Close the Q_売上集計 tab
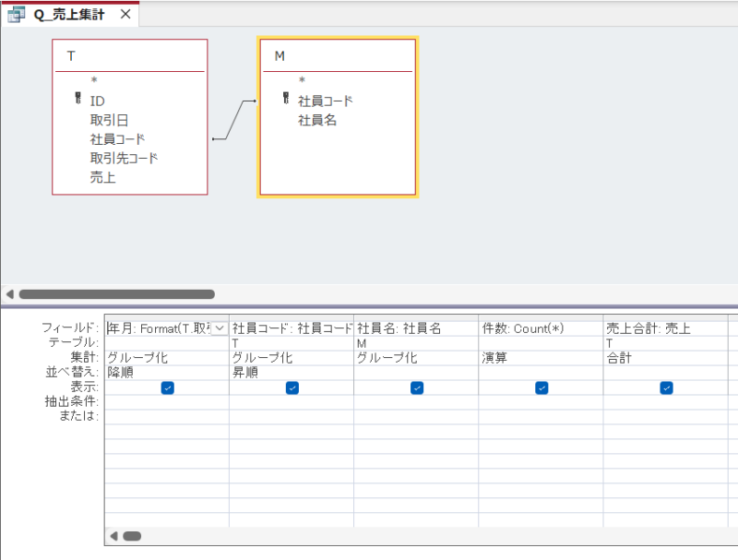Screen dimensions: 738x560 (125, 15)
